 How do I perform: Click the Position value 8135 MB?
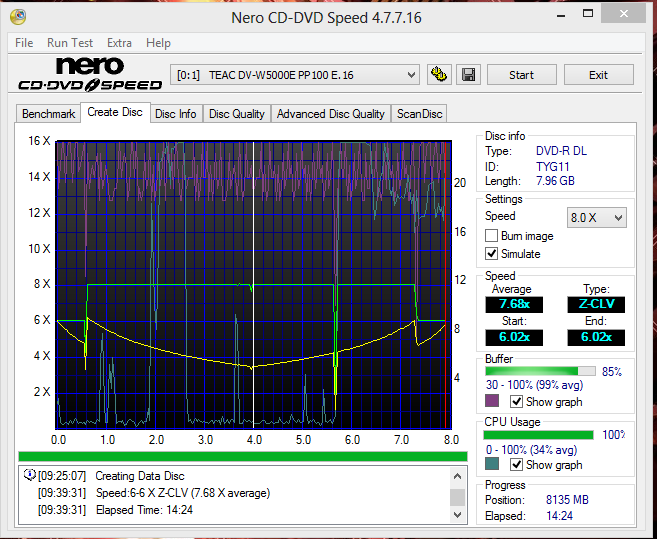[567, 500]
